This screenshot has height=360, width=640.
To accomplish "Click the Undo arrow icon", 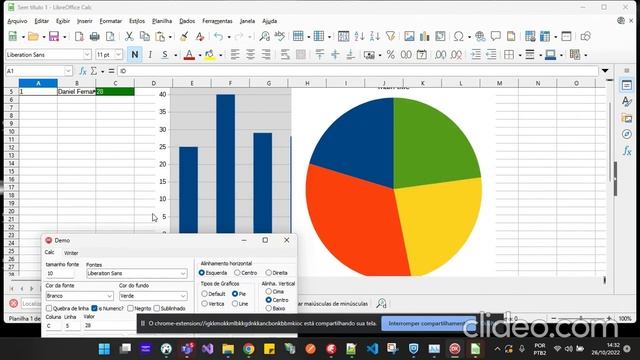I will click(219, 36).
